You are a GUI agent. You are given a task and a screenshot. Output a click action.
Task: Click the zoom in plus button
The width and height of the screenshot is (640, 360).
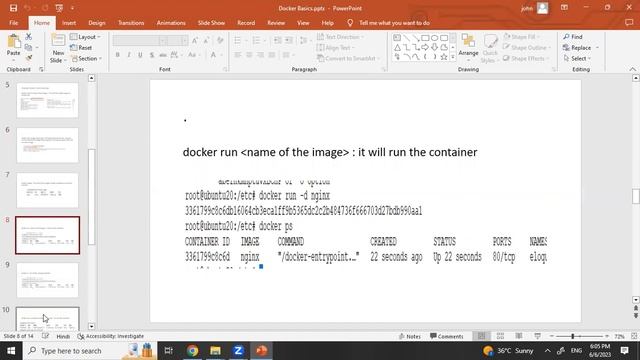tap(607, 336)
